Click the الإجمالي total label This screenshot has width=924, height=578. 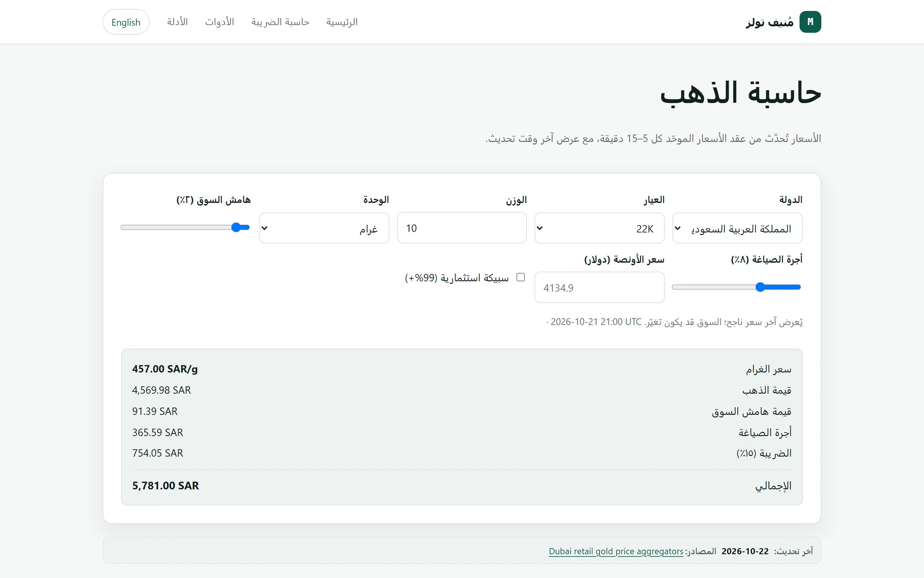tap(773, 486)
